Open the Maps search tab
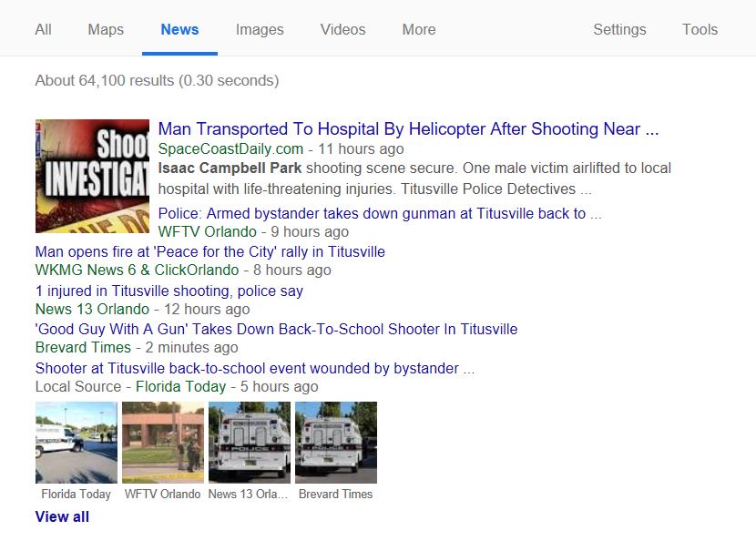Screen dimensions: 756x541 pyautogui.click(x=106, y=29)
